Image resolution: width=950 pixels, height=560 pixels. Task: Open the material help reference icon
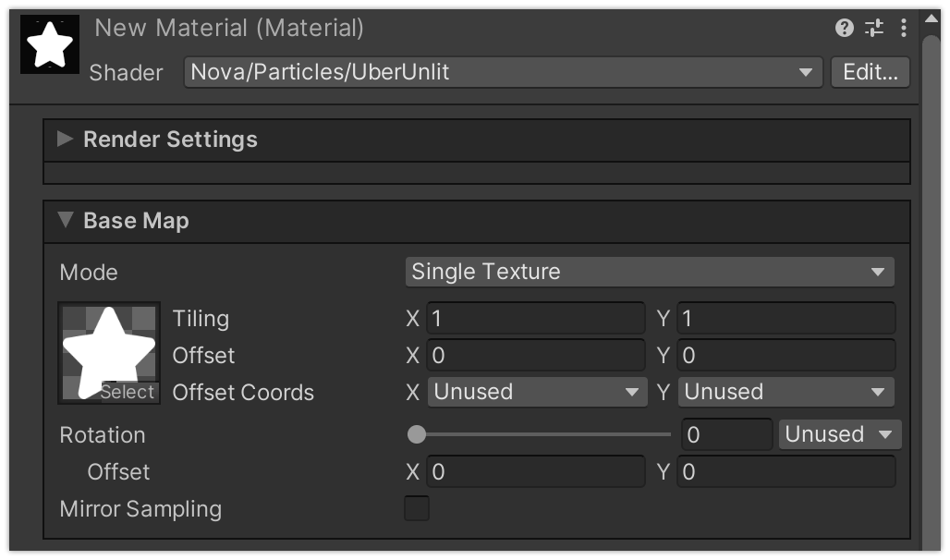[844, 28]
